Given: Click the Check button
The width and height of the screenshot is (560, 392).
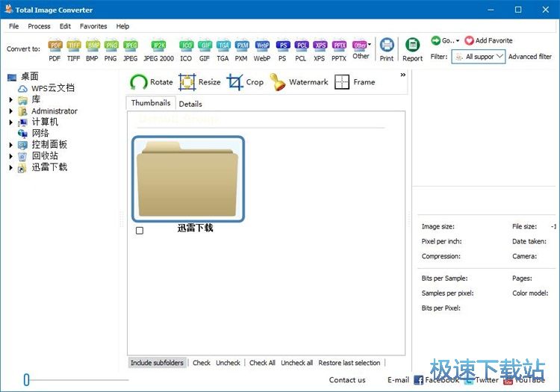Looking at the screenshot, I should point(202,363).
